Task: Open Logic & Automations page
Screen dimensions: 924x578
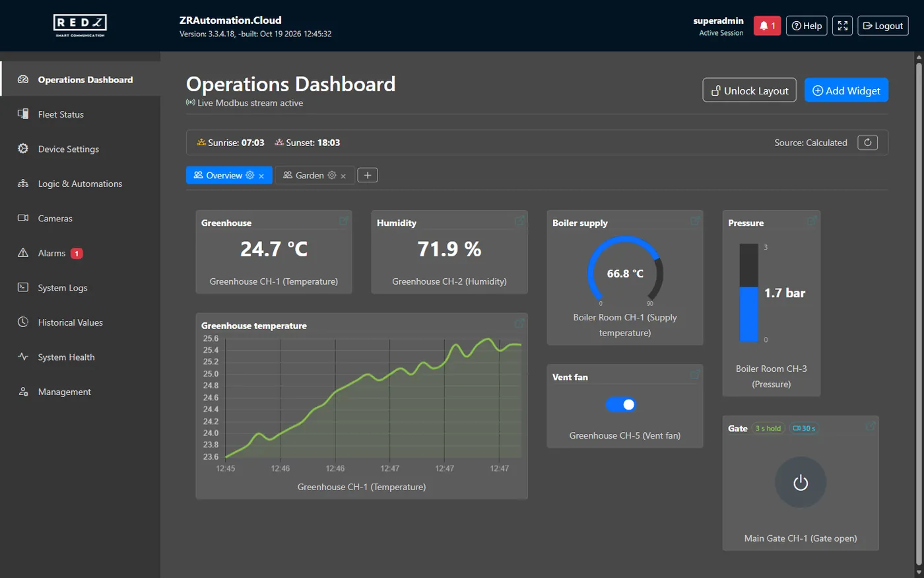Action: 80,184
